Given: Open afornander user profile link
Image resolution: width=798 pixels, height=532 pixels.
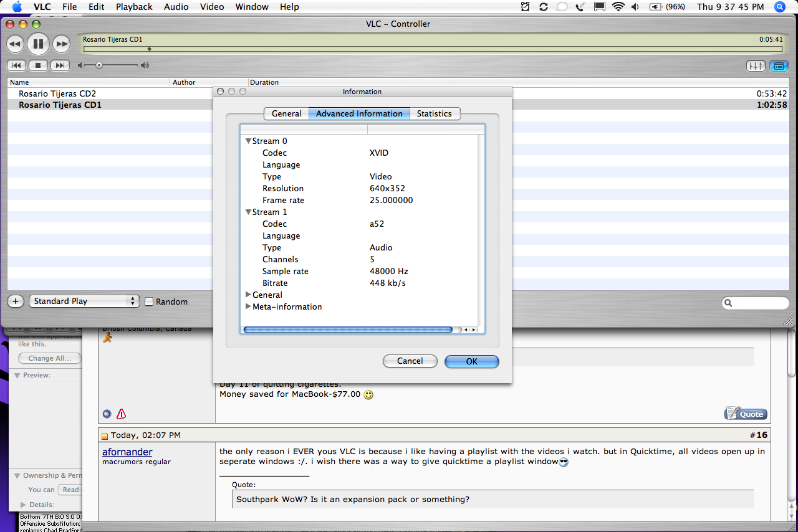Looking at the screenshot, I should coord(127,452).
